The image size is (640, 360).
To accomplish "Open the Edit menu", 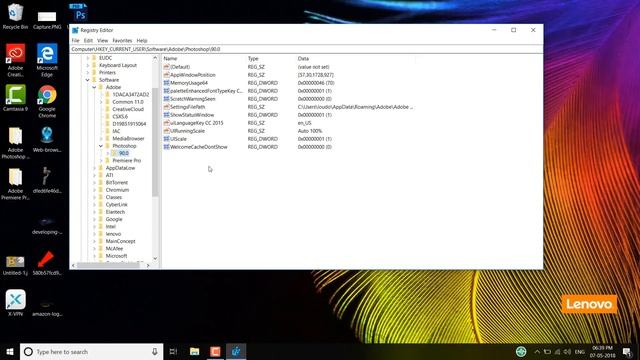I will [x=88, y=40].
